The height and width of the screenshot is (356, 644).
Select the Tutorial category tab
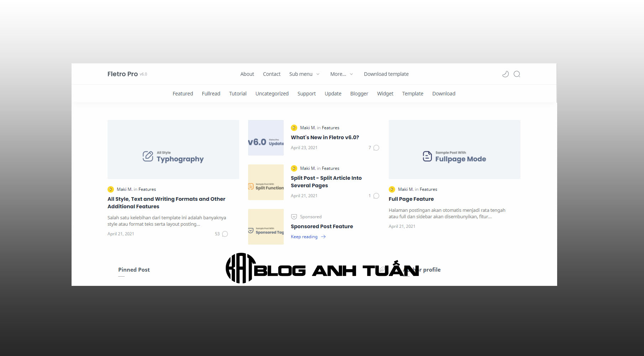click(238, 94)
